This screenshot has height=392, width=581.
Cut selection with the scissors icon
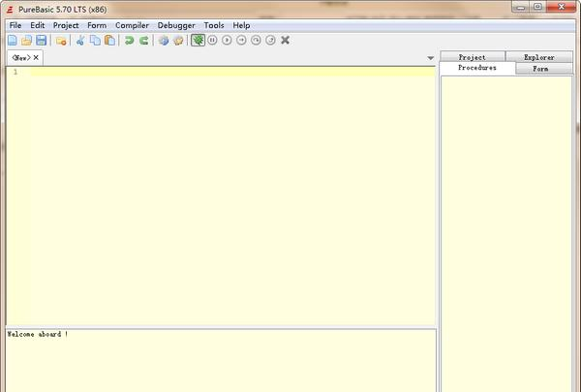80,40
